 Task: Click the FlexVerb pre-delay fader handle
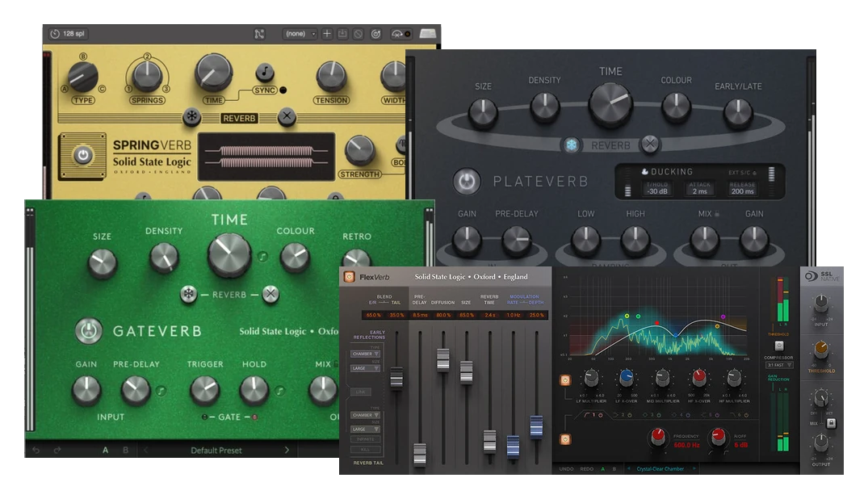(x=420, y=454)
